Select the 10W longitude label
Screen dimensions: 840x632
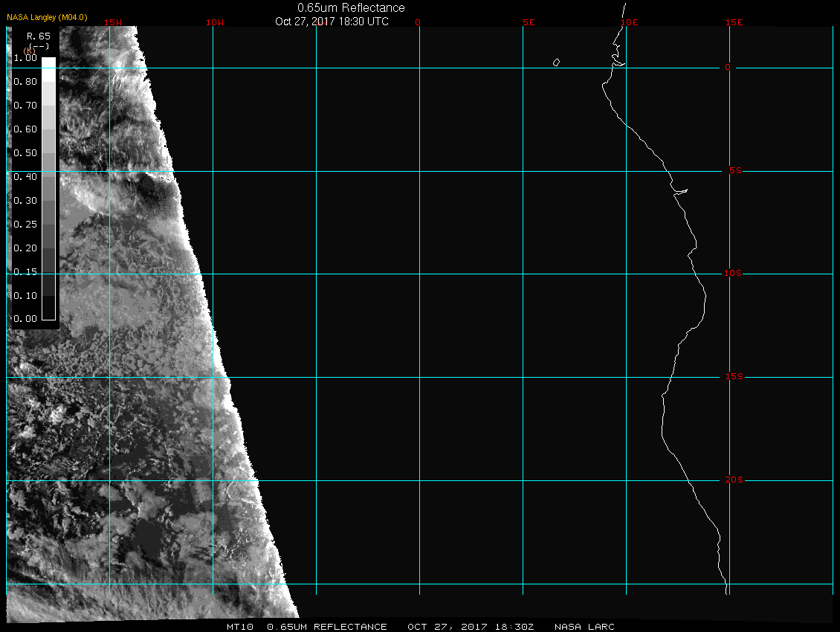pyautogui.click(x=214, y=22)
